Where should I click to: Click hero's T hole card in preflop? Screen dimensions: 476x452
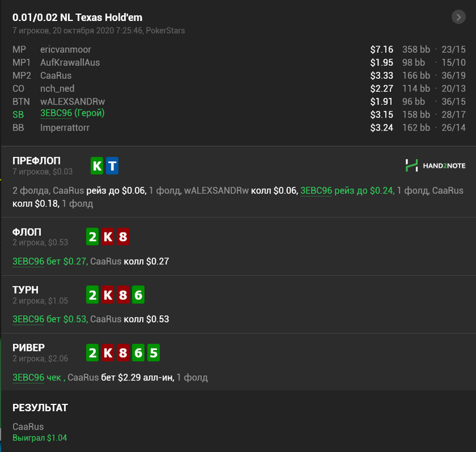click(112, 166)
